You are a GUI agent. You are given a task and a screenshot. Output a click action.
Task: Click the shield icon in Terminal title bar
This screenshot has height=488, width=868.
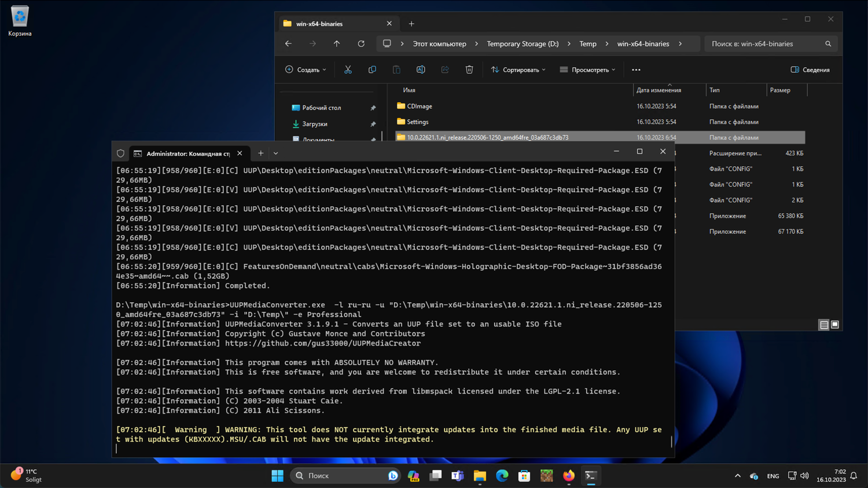coord(120,153)
